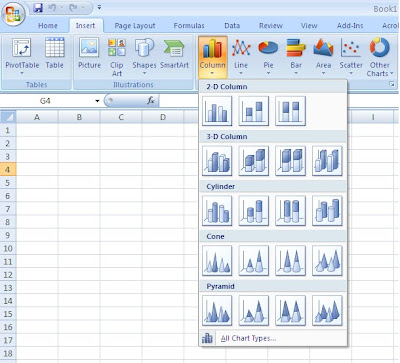The width and height of the screenshot is (400, 363).
Task: Select column D header
Action: point(163,117)
